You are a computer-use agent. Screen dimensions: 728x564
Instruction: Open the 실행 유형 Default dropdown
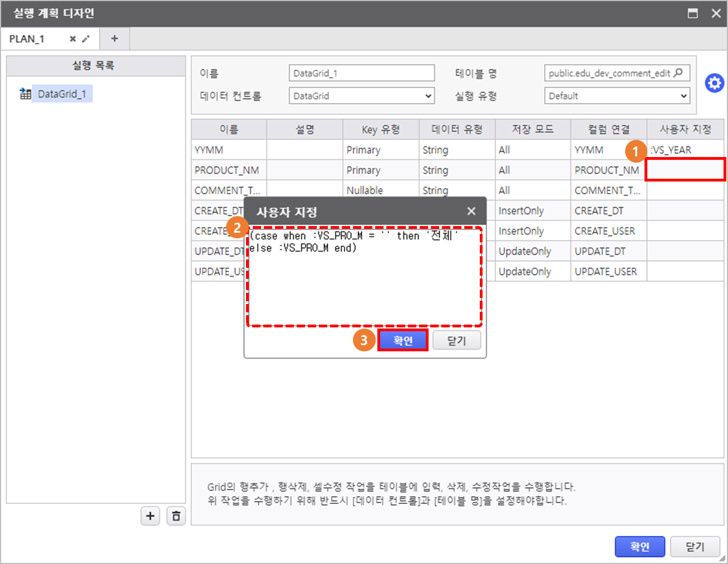617,96
